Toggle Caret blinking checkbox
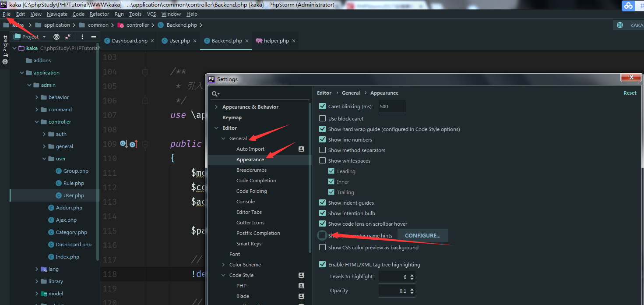This screenshot has height=305, width=644. pos(323,106)
